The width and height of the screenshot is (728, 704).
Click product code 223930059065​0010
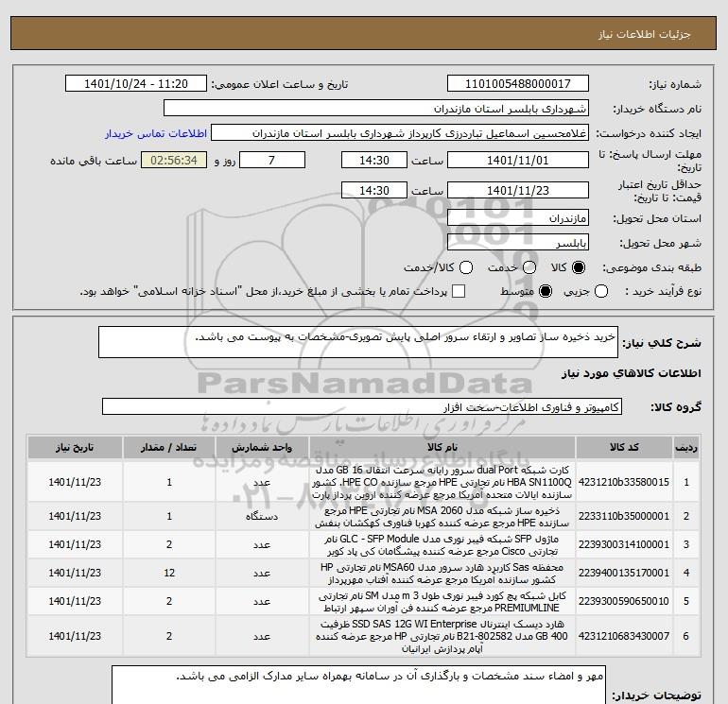coord(624,601)
